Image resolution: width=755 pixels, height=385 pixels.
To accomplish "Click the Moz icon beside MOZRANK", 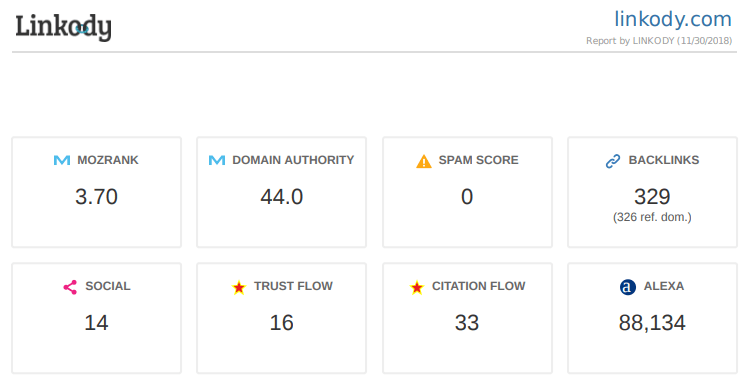I will click(x=62, y=160).
